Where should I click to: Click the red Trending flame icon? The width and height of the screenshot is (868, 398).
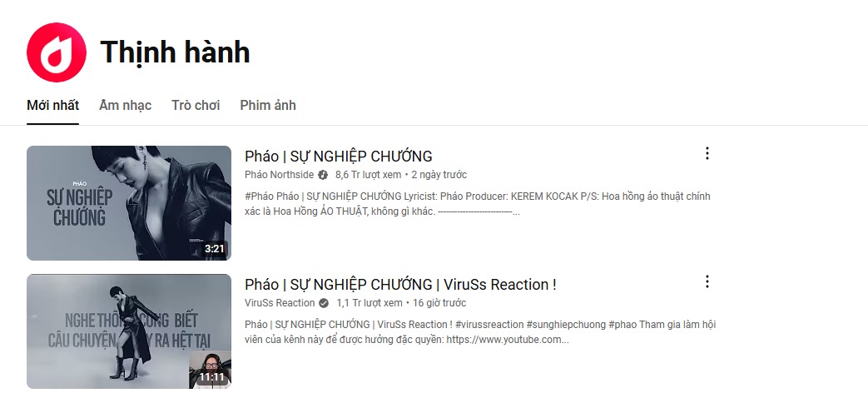click(x=57, y=52)
